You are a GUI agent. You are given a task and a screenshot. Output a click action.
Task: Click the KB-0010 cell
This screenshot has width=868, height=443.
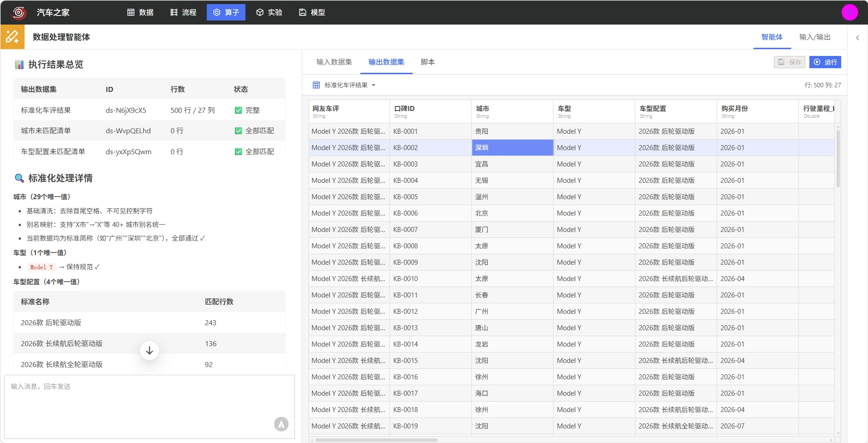point(431,279)
